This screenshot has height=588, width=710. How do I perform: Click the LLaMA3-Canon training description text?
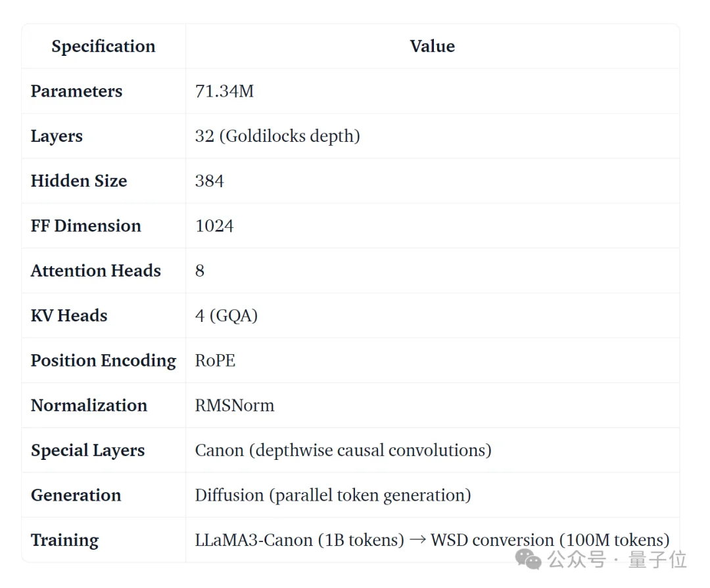tap(432, 540)
